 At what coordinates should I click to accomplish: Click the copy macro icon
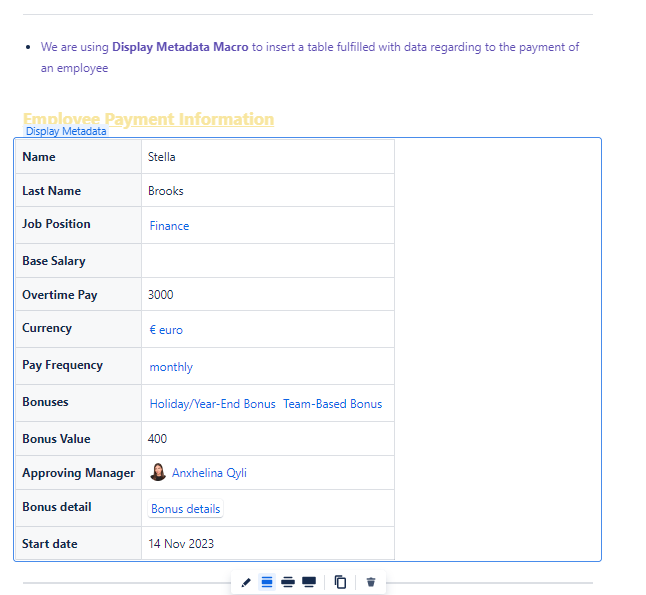340,582
